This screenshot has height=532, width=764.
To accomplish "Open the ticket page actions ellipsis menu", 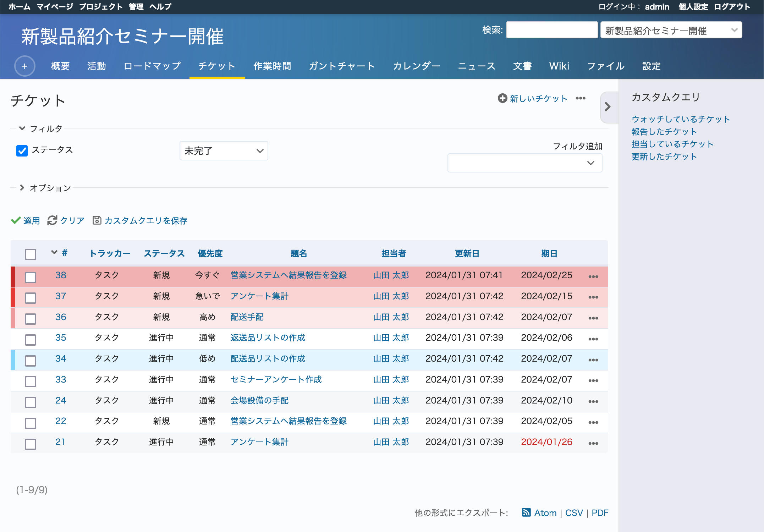I will 581,98.
